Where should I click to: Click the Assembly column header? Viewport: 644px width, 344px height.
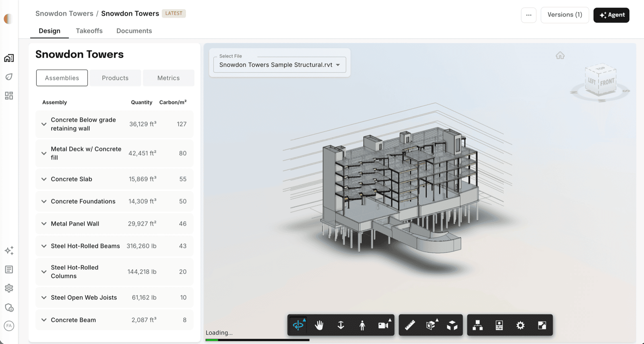[x=55, y=102]
